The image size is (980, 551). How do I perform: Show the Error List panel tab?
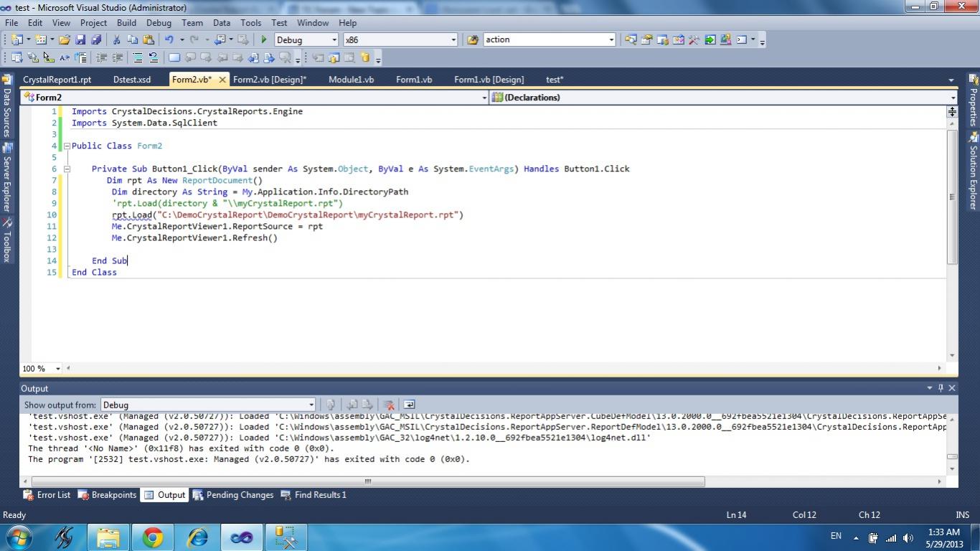(x=47, y=495)
